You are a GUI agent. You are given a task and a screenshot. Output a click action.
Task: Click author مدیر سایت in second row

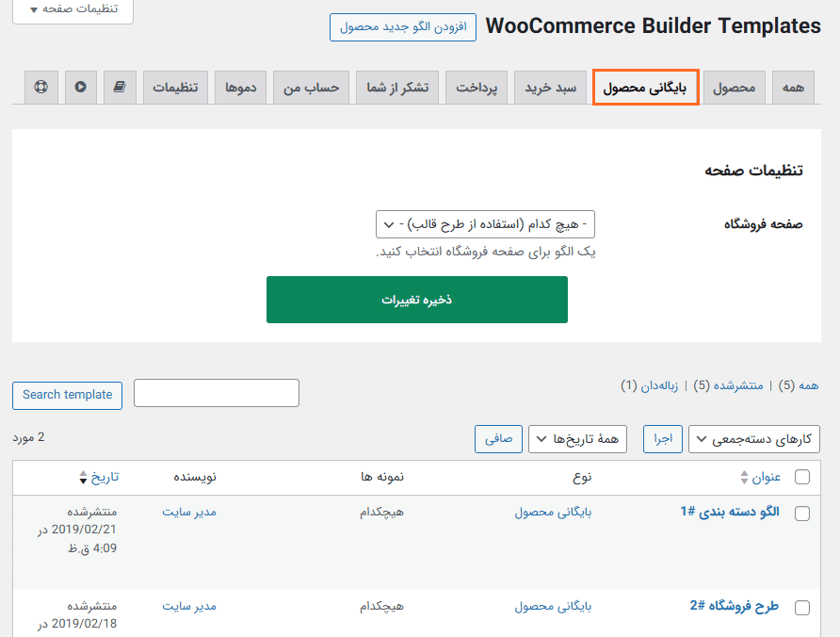(189, 606)
